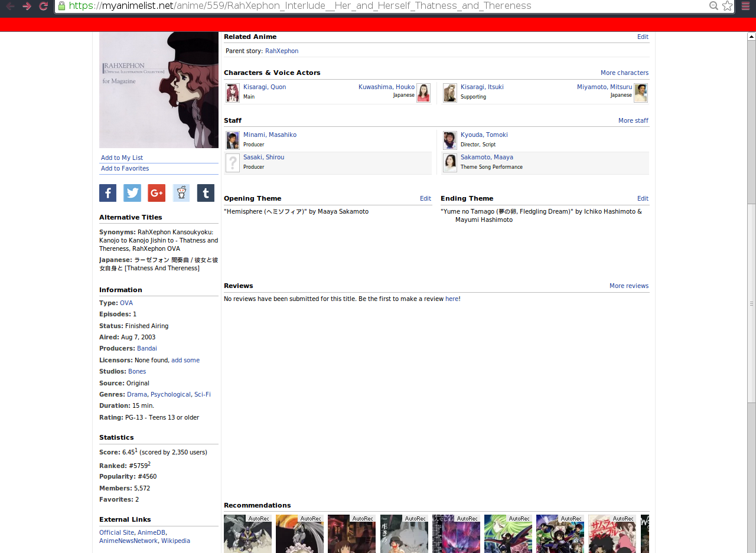Open Kisaragi, Quon character thumbnail
Image resolution: width=756 pixels, height=553 pixels.
click(233, 93)
